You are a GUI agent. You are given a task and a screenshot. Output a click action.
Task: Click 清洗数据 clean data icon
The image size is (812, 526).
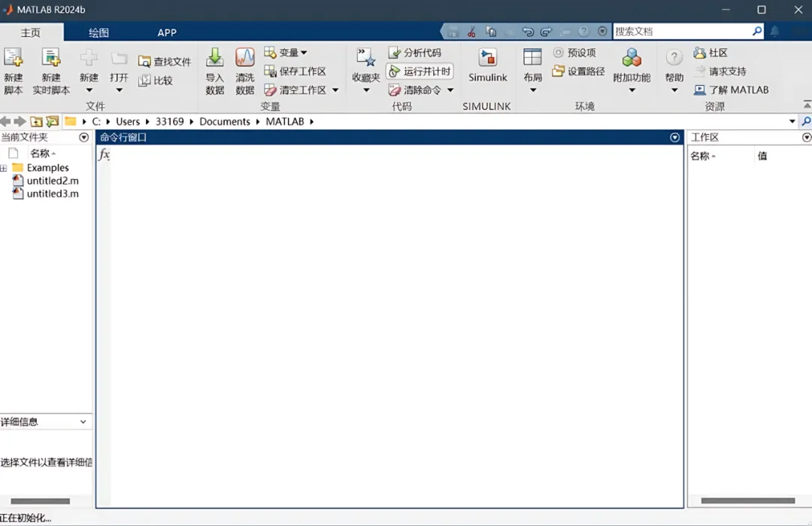click(x=244, y=57)
